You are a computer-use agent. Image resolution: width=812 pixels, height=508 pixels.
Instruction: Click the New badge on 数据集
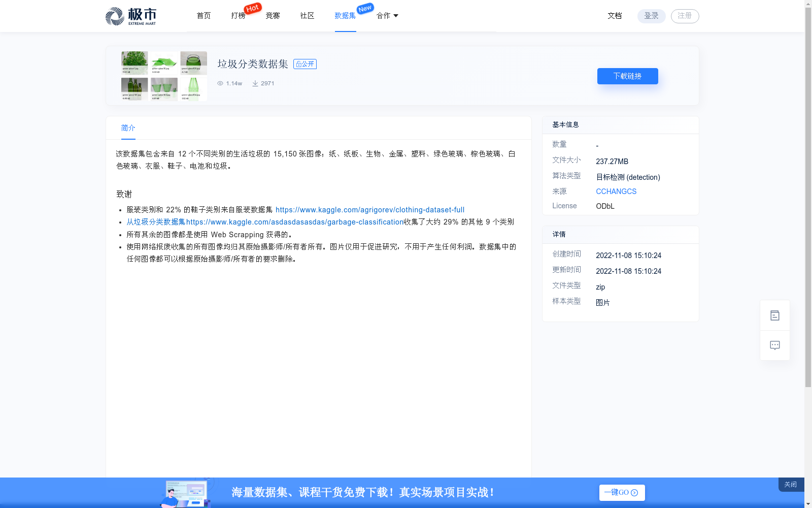click(x=365, y=8)
